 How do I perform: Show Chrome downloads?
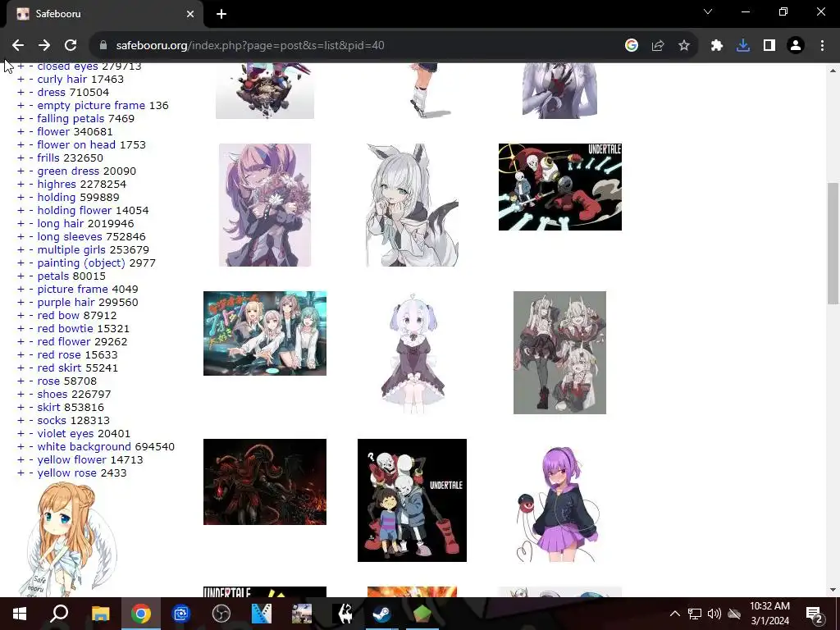pyautogui.click(x=743, y=46)
